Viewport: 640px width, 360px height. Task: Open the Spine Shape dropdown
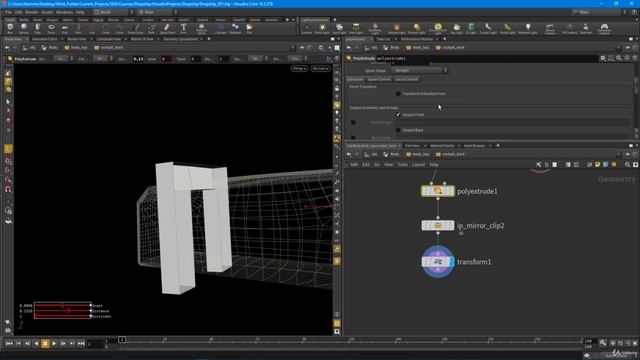pyautogui.click(x=420, y=71)
